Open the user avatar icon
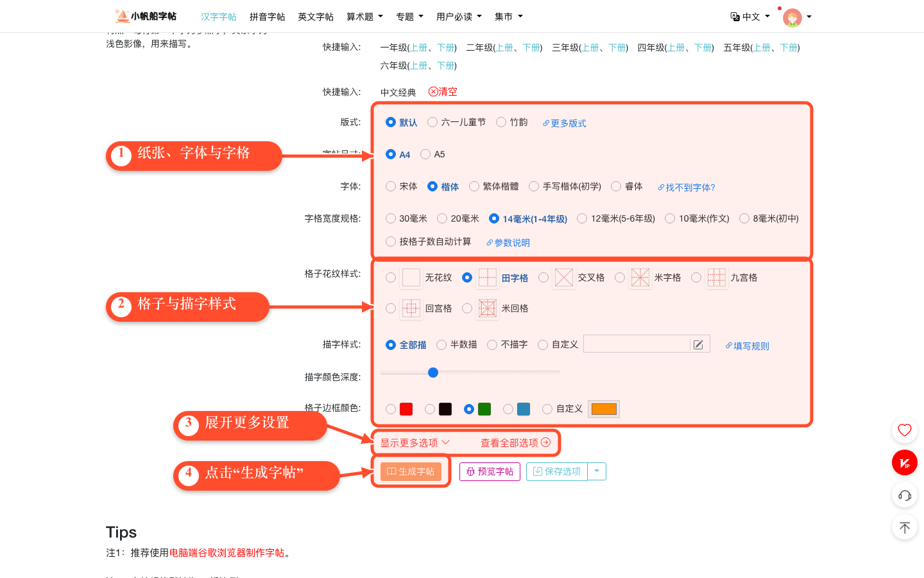 pos(792,17)
